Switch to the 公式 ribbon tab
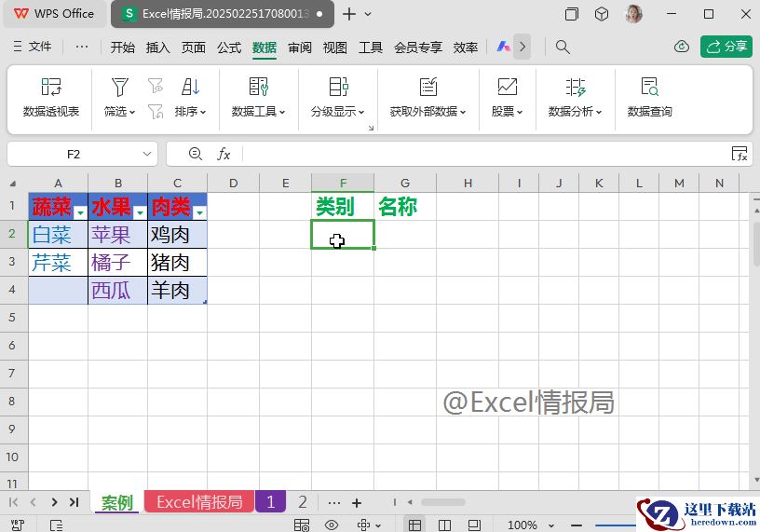 coord(229,47)
